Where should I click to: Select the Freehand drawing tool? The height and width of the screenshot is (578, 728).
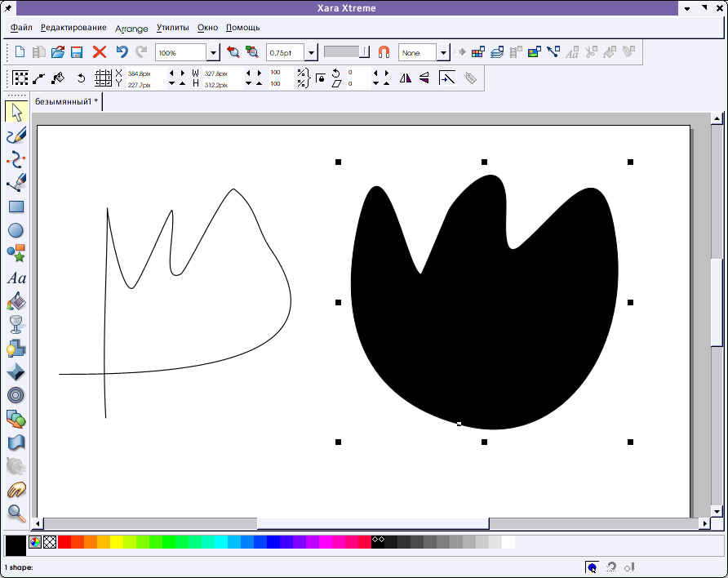pyautogui.click(x=16, y=136)
